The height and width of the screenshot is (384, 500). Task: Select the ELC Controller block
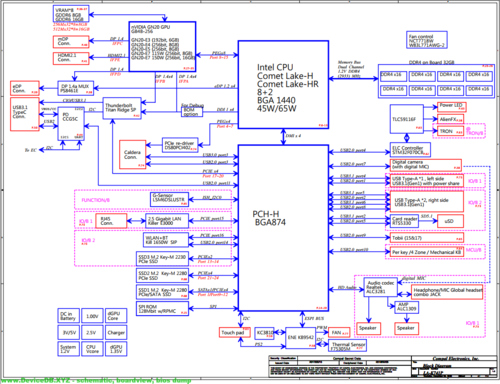(x=410, y=150)
